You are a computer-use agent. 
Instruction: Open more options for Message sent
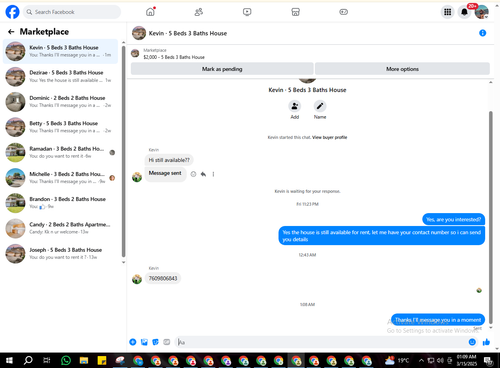[213, 174]
